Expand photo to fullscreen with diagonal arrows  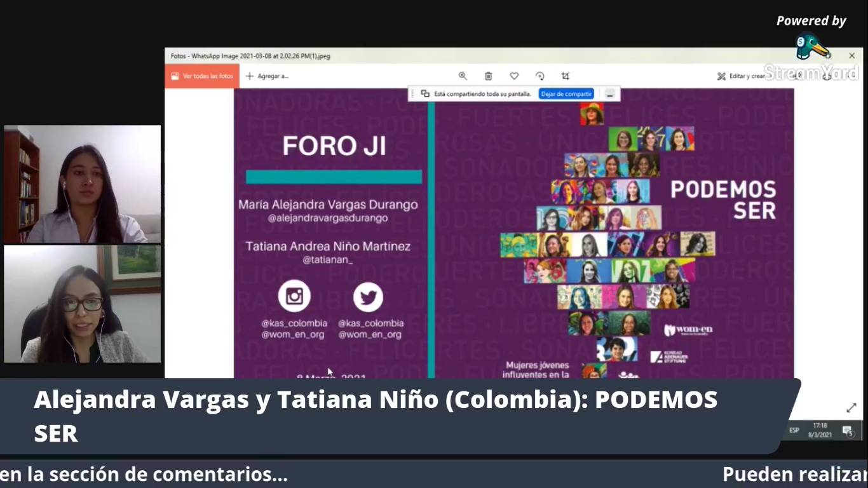coord(851,408)
